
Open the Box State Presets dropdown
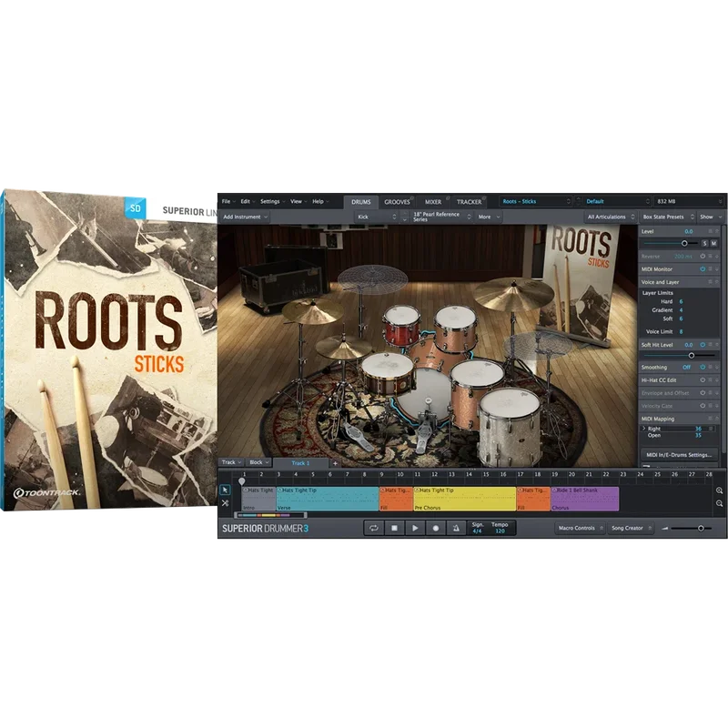pos(668,217)
